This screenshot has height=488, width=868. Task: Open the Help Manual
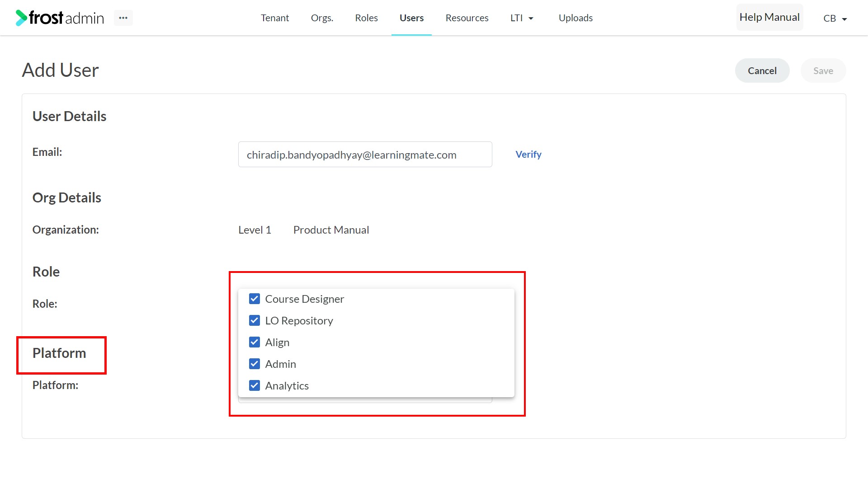(769, 17)
